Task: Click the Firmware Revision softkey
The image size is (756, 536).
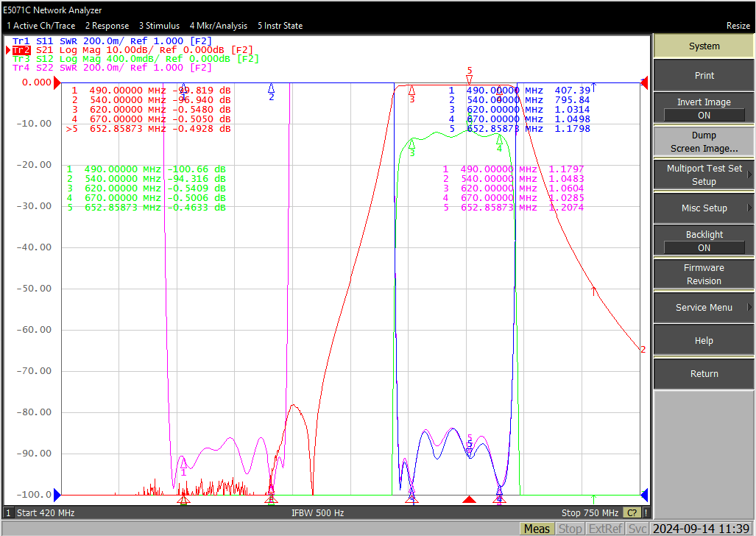Action: click(x=704, y=274)
